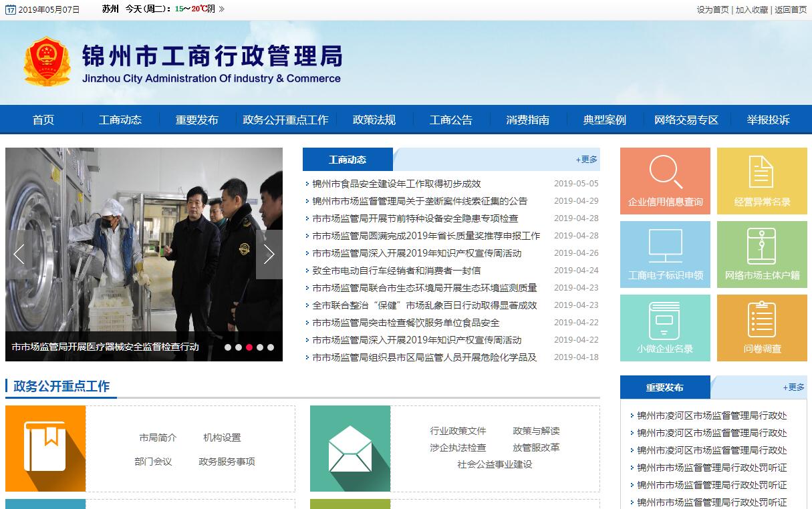The height and width of the screenshot is (509, 812).
Task: Expand the weather forecast arrow
Action: click(221, 9)
